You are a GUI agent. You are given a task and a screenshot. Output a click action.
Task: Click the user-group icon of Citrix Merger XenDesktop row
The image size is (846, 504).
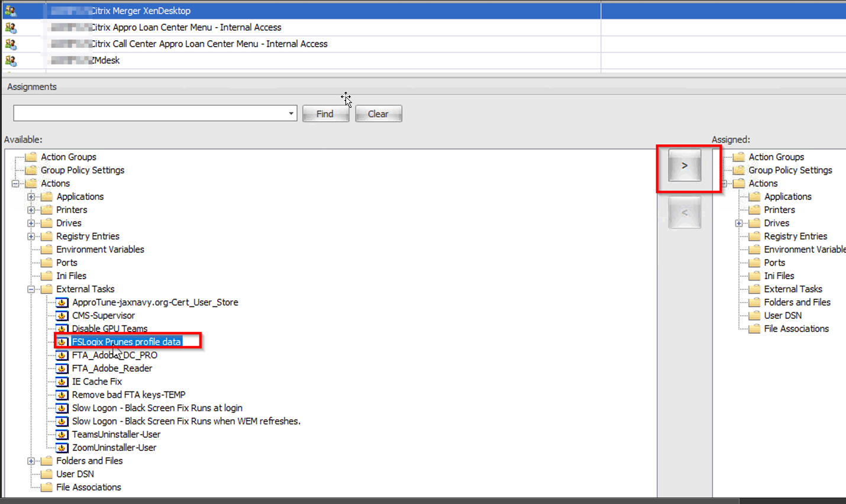click(11, 11)
